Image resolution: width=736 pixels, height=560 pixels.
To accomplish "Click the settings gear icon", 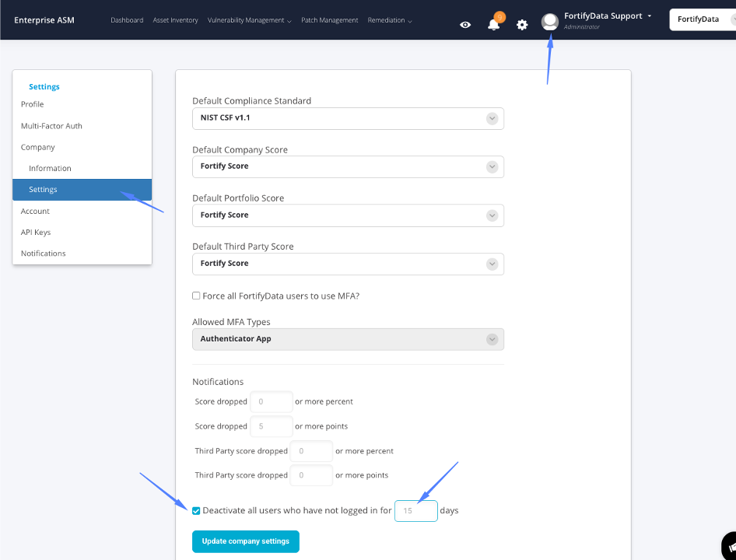I will [x=522, y=24].
